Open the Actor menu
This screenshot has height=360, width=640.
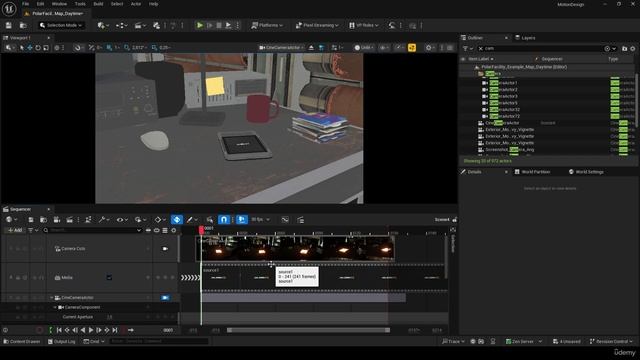(x=136, y=4)
